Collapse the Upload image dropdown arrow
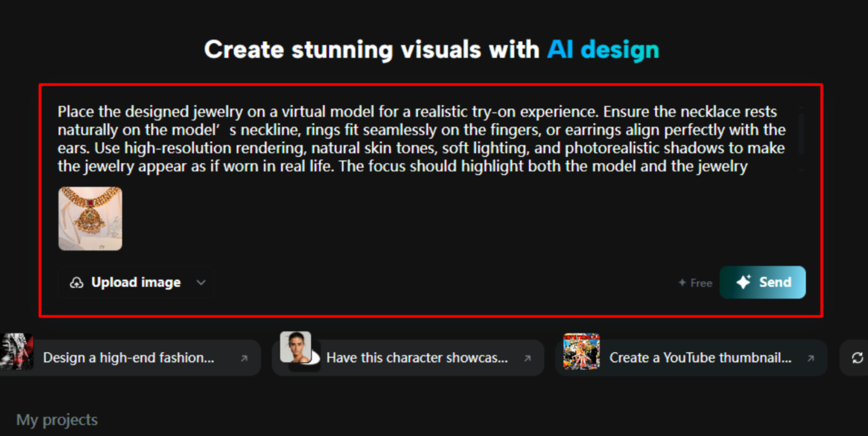The height and width of the screenshot is (436, 868). [x=200, y=282]
